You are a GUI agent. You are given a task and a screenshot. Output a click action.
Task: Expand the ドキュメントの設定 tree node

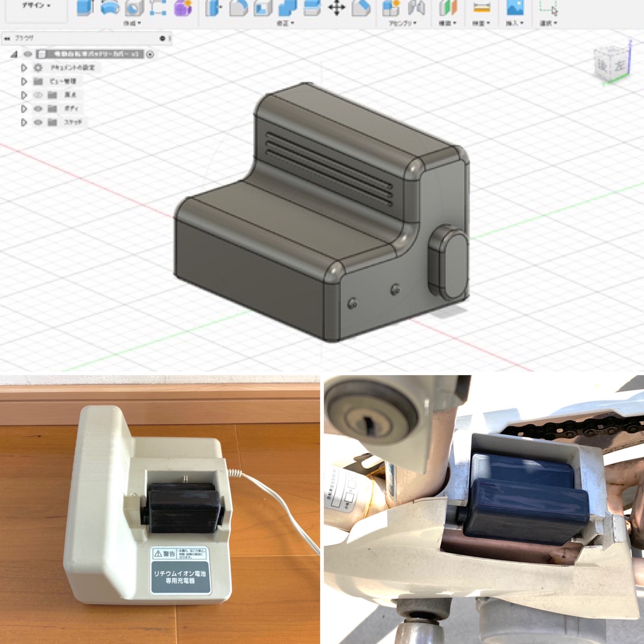(25, 68)
